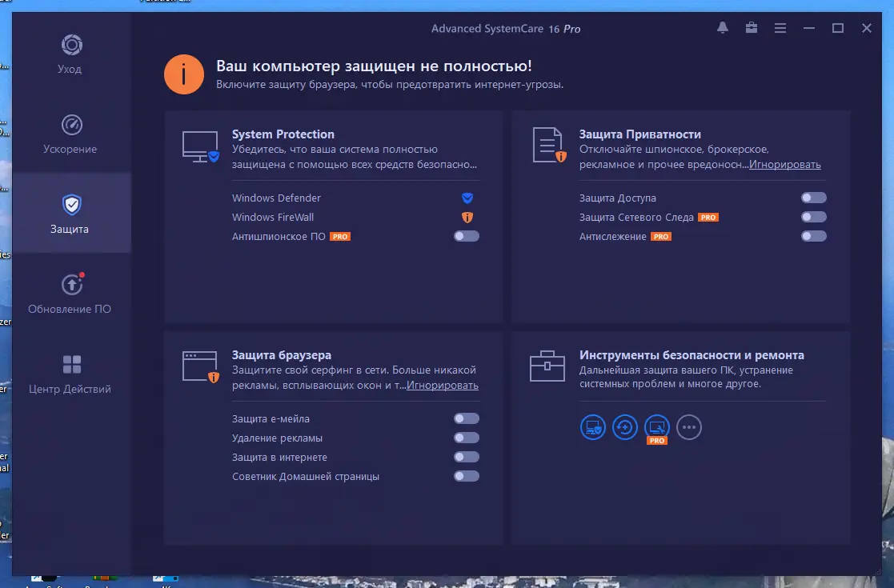Go to Центр Действий
The width and height of the screenshot is (894, 588).
pos(70,373)
